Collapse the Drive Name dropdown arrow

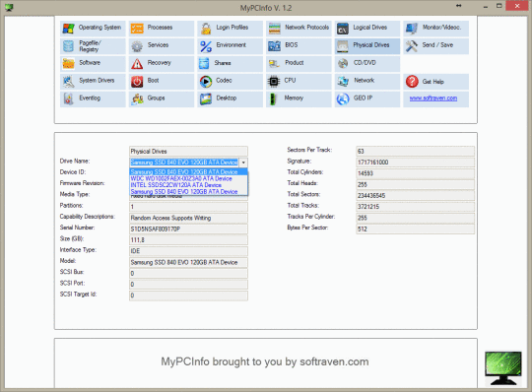point(243,163)
